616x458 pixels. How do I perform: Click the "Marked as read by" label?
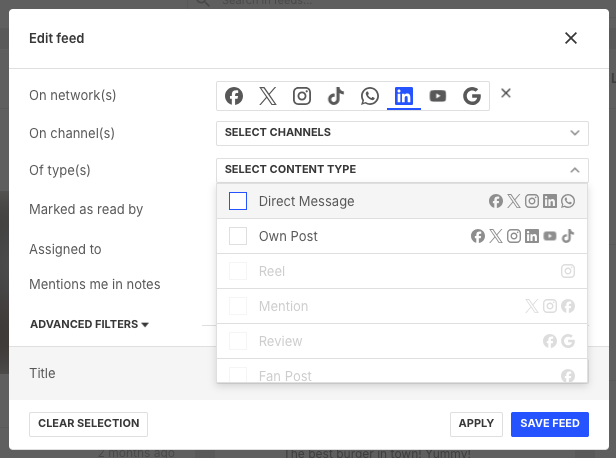[x=86, y=209]
